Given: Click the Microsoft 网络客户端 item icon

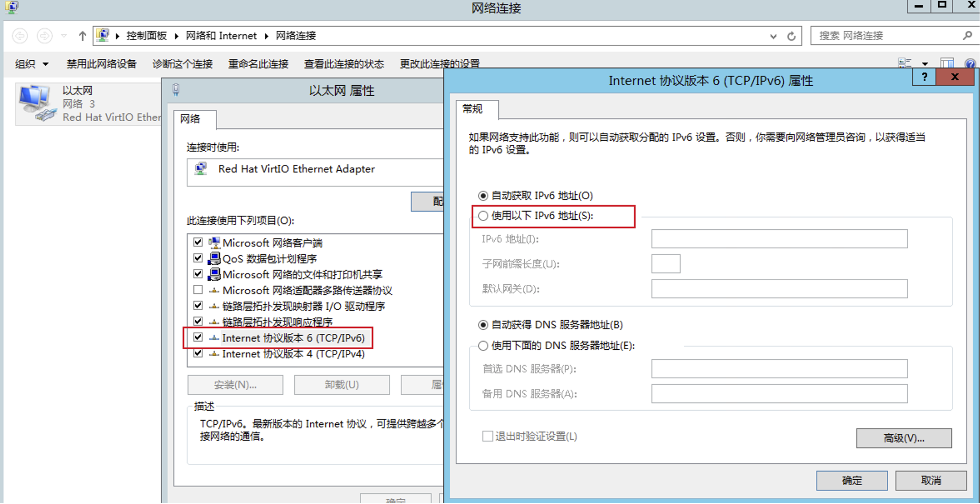Looking at the screenshot, I should (214, 243).
